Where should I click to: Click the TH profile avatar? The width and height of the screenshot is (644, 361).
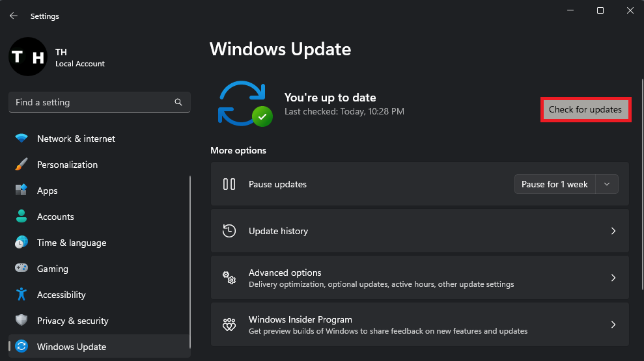(28, 57)
